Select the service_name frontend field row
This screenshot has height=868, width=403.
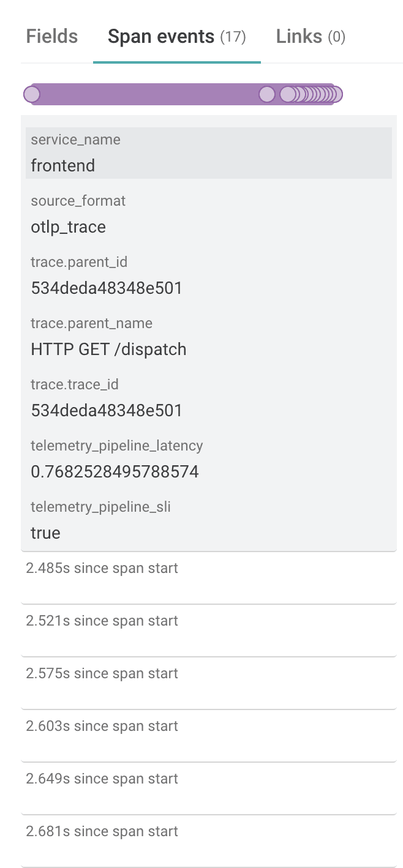coord(208,153)
